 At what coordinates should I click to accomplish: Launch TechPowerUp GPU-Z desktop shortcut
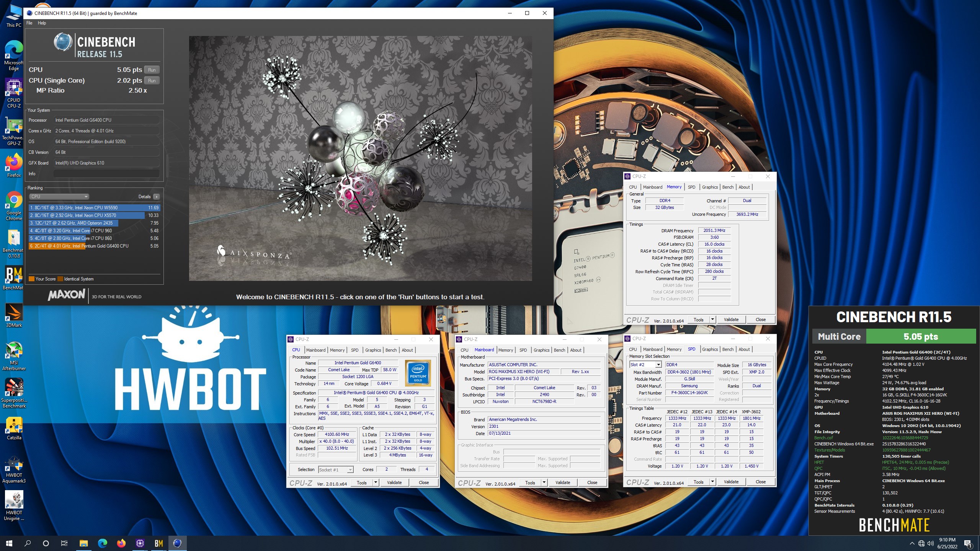click(14, 131)
